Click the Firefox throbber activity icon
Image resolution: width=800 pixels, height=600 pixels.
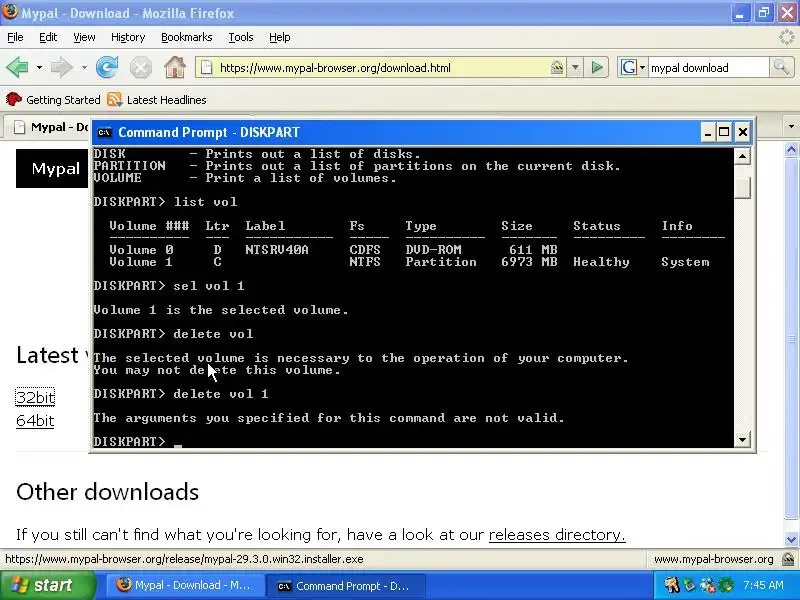[786, 37]
